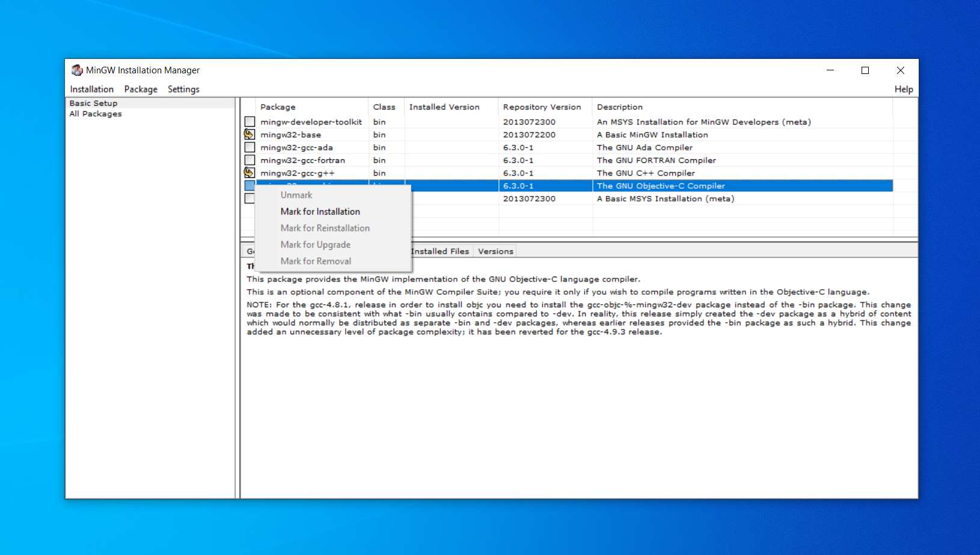Open the Package menu
This screenshot has width=980, height=555.
point(141,89)
